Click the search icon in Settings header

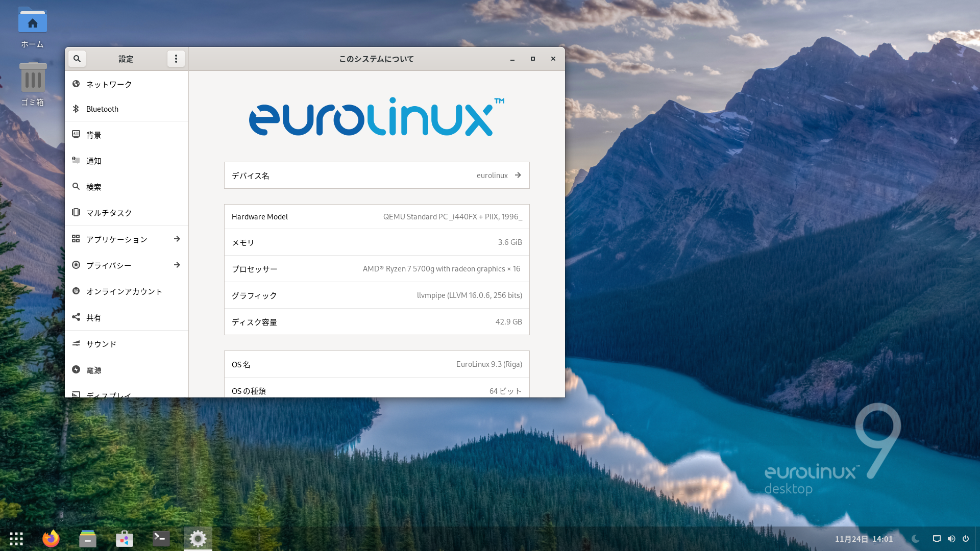click(x=77, y=59)
